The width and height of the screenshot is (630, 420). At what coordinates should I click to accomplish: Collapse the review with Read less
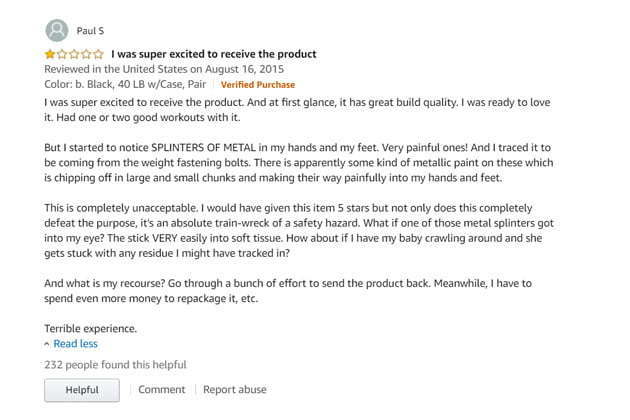76,344
